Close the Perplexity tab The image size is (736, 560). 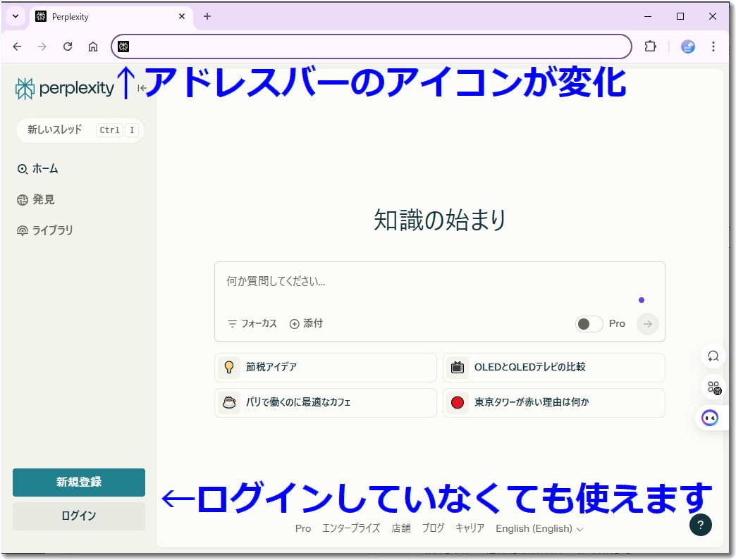point(182,16)
